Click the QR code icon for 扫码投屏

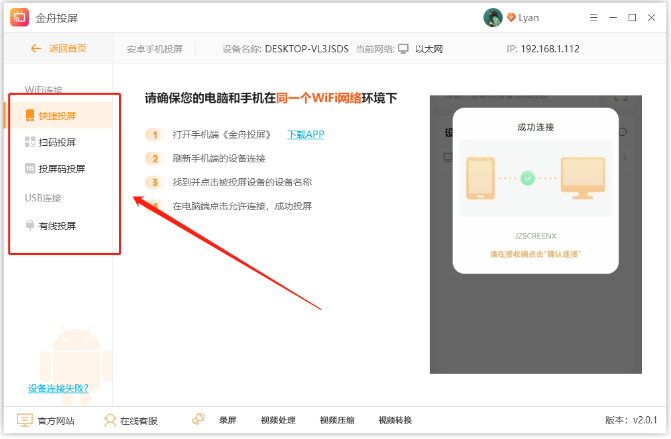coord(30,142)
